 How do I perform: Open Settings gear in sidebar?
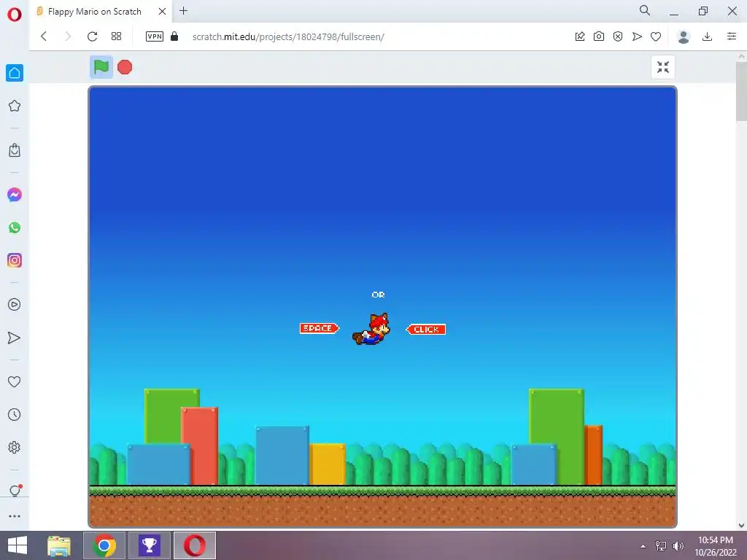[x=15, y=447]
